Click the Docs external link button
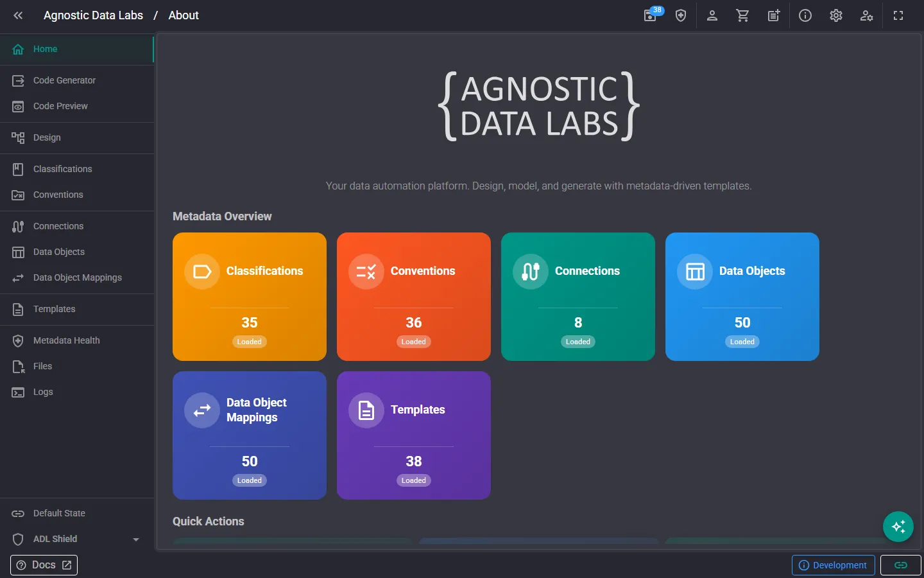 [x=44, y=565]
